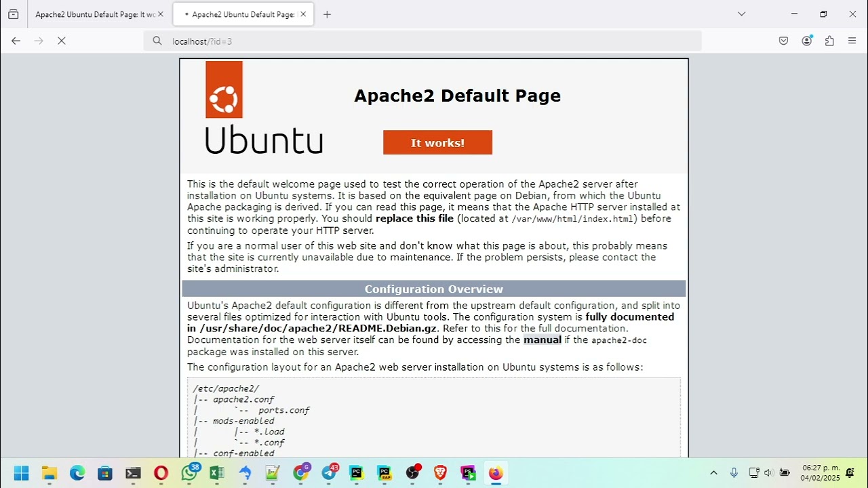Open the volume control in the tray
This screenshot has width=868, height=488.
(769, 472)
